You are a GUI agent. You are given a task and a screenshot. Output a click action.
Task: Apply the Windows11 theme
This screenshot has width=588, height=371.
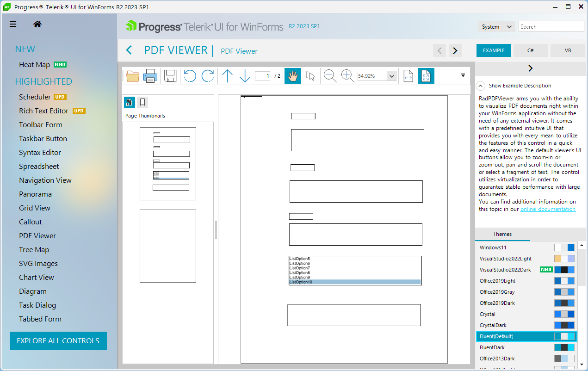[527, 247]
